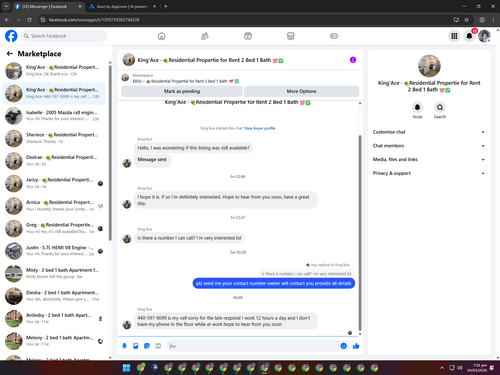This screenshot has width=500, height=375.
Task: Open King'Ace profile photo in right panel
Action: tap(429, 66)
